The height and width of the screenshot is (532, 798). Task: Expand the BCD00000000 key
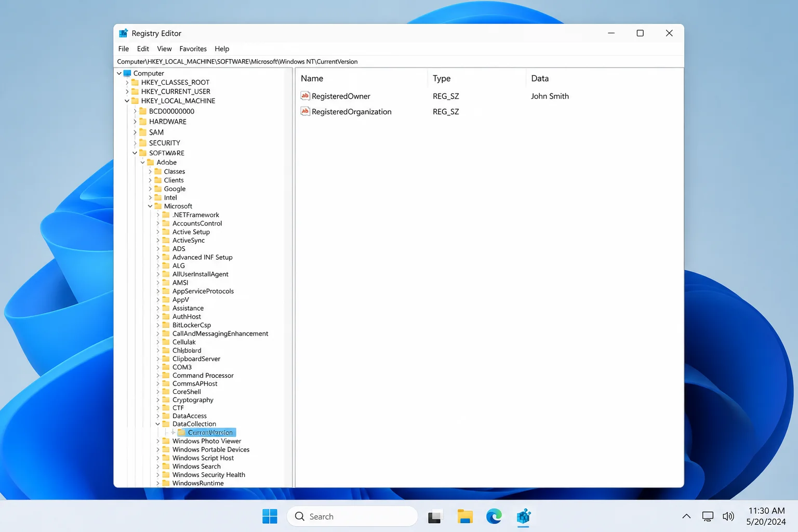point(135,111)
